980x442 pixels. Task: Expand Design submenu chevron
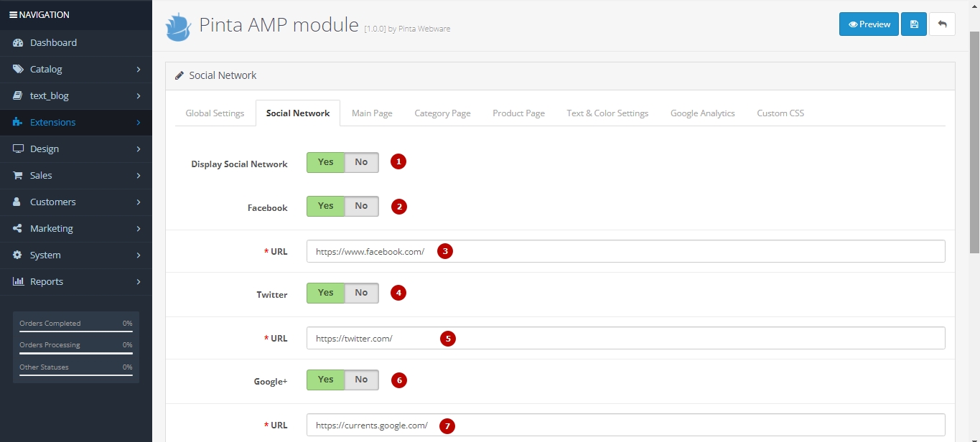[139, 149]
